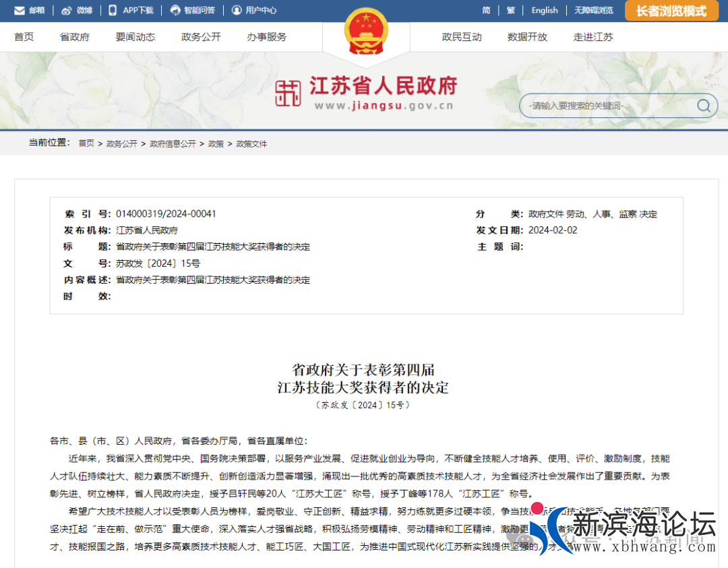Enable elderly browsing mode (长者浏览模式)
This screenshot has width=728, height=568.
coord(671,11)
